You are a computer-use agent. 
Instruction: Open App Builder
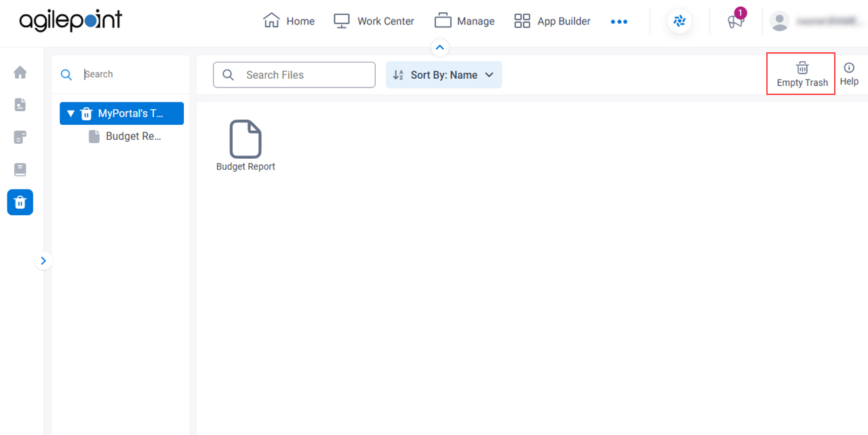552,21
